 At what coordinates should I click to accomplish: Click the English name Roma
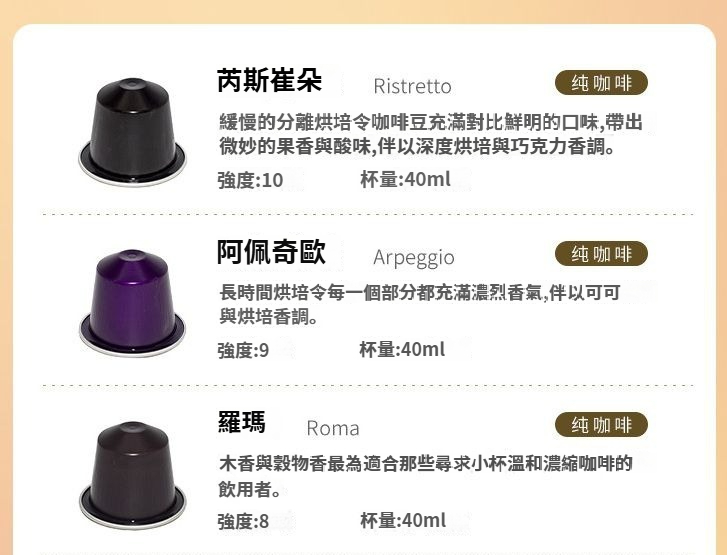[333, 428]
